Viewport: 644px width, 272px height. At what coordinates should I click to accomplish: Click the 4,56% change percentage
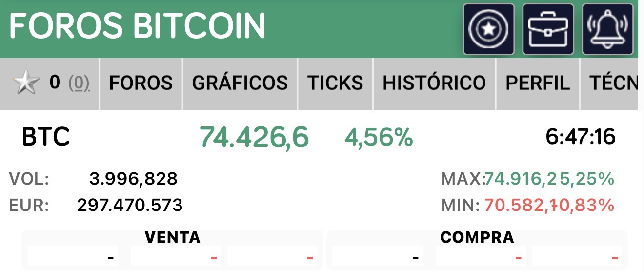tap(379, 137)
